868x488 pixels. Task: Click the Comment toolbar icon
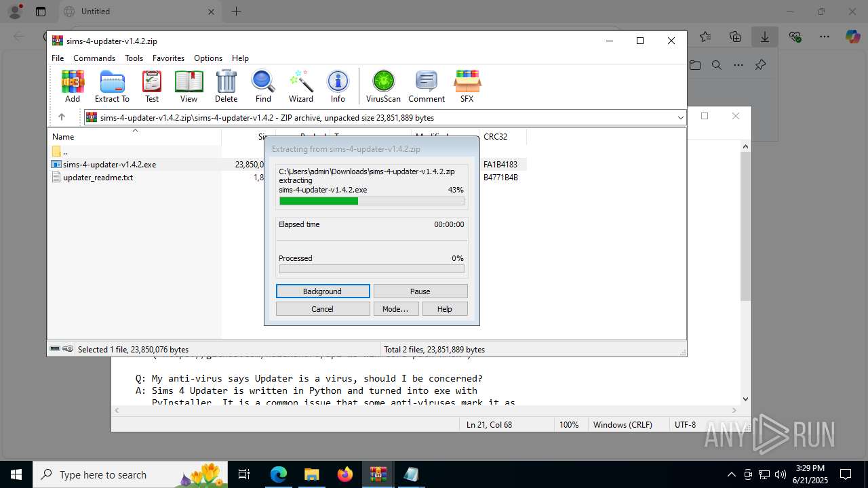(x=427, y=86)
